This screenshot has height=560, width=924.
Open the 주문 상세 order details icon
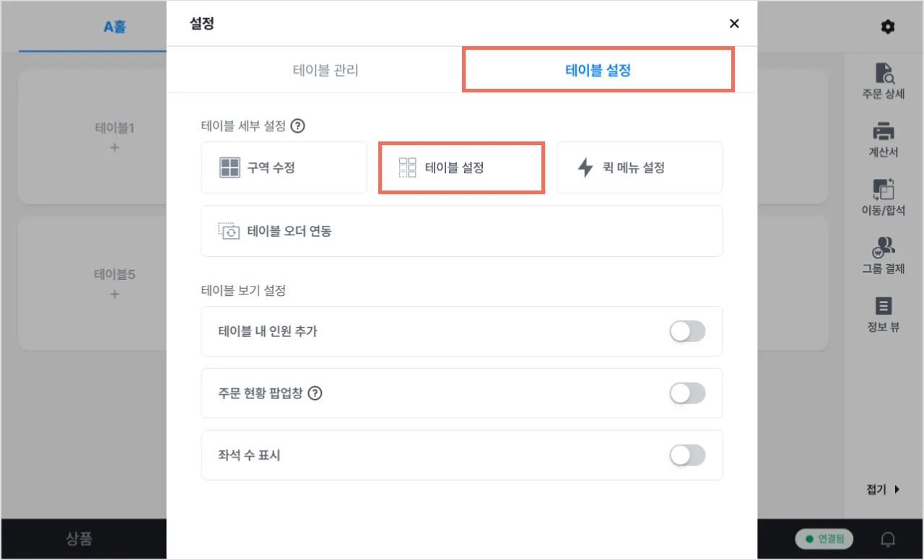[x=884, y=74]
